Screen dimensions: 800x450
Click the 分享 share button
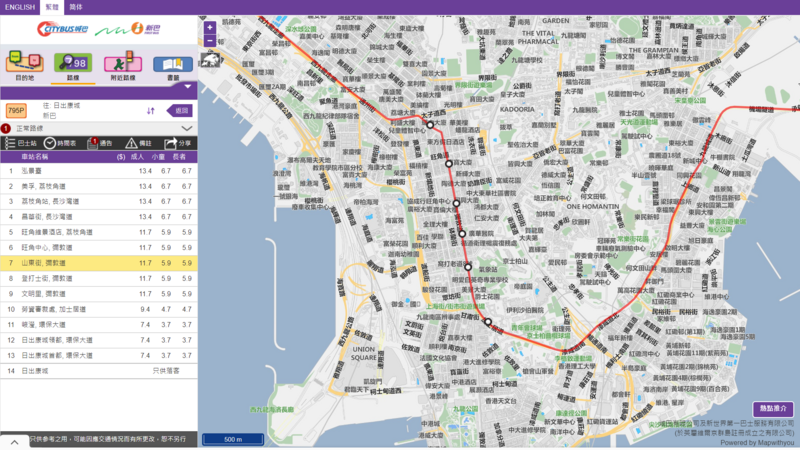pos(178,143)
